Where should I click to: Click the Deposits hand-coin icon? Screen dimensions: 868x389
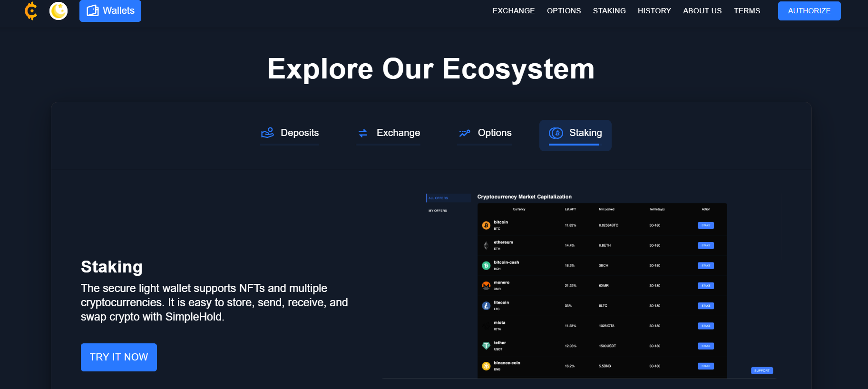coord(267,133)
